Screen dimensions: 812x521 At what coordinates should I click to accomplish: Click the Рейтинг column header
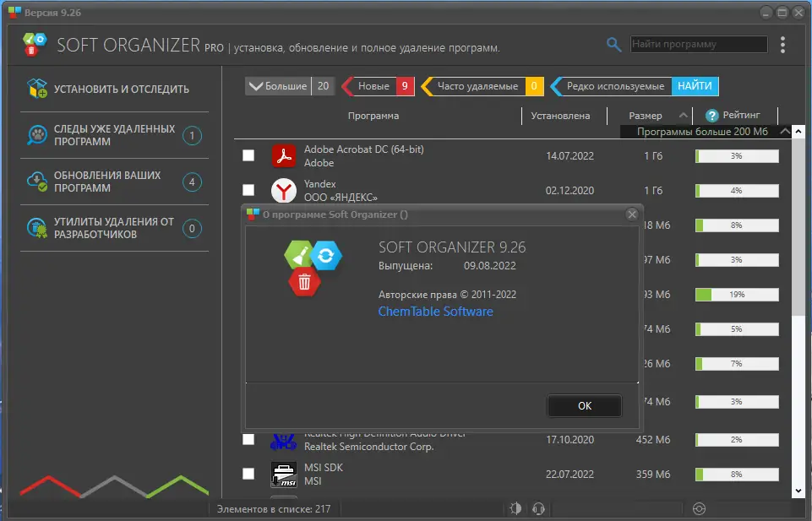pyautogui.click(x=741, y=115)
